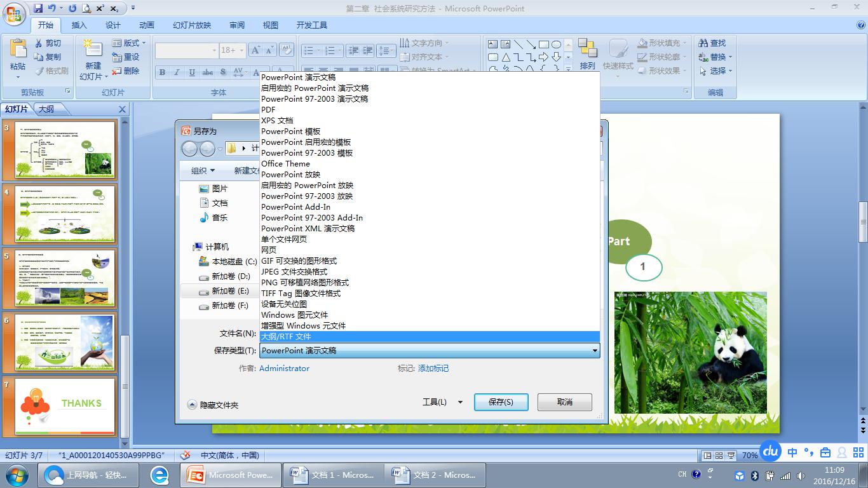Select slide 7 THANKS thumbnail
Viewport: 868px width, 488px height.
click(65, 405)
